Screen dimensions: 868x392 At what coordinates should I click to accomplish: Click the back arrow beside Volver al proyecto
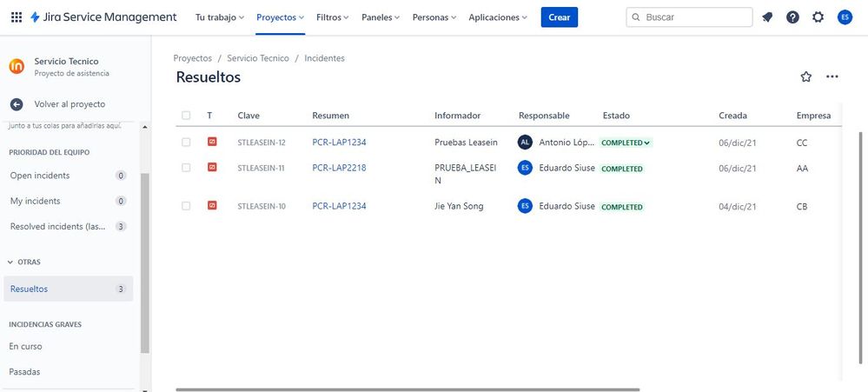(x=17, y=104)
